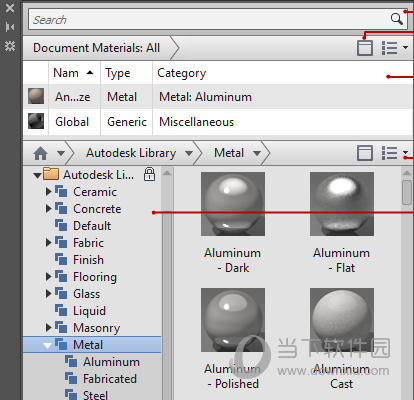
Task: Select Glass in library tree
Action: point(86,294)
